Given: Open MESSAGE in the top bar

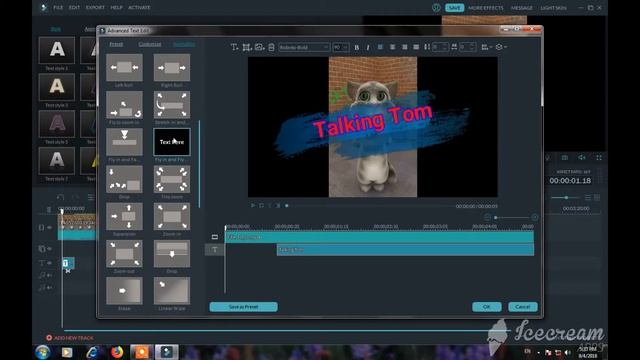Looking at the screenshot, I should click(x=522, y=8).
